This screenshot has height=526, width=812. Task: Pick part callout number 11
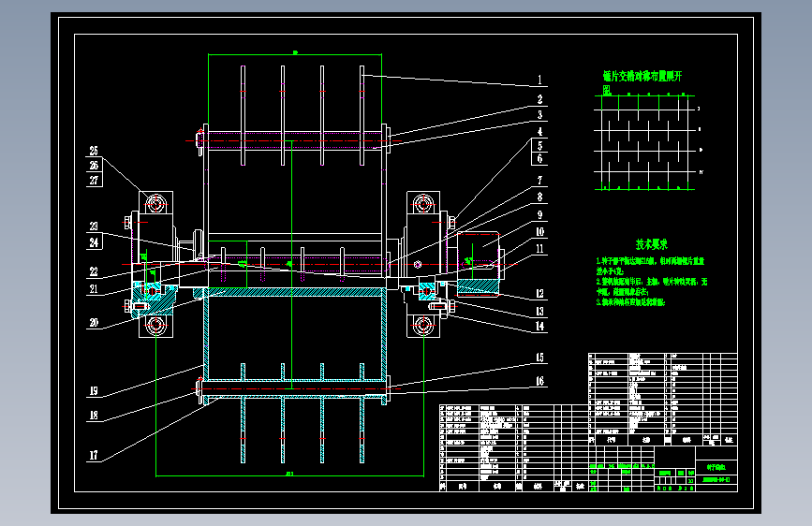[539, 249]
